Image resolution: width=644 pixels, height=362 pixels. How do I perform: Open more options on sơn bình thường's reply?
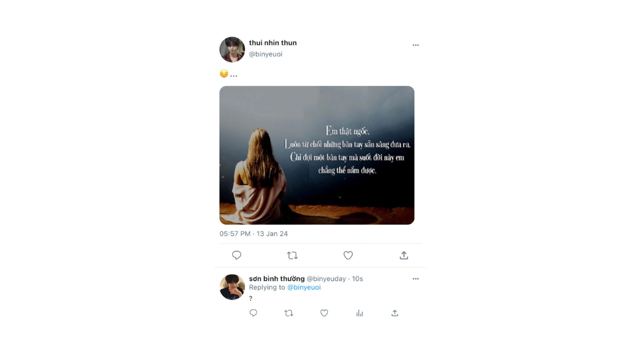click(416, 279)
